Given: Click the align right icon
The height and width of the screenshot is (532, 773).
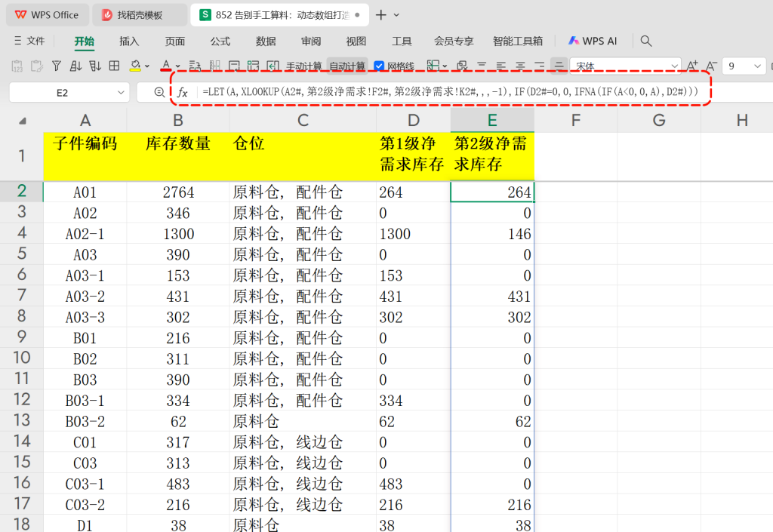Looking at the screenshot, I should pyautogui.click(x=539, y=66).
